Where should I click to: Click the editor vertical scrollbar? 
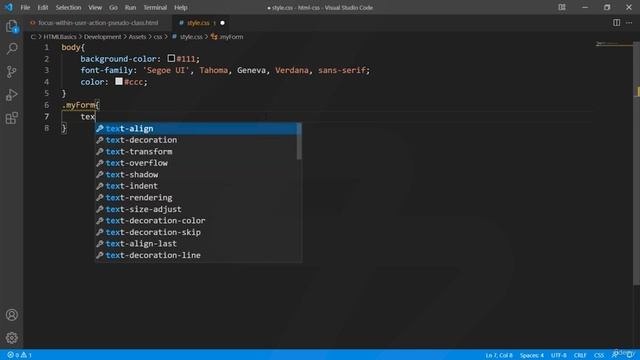click(636, 163)
